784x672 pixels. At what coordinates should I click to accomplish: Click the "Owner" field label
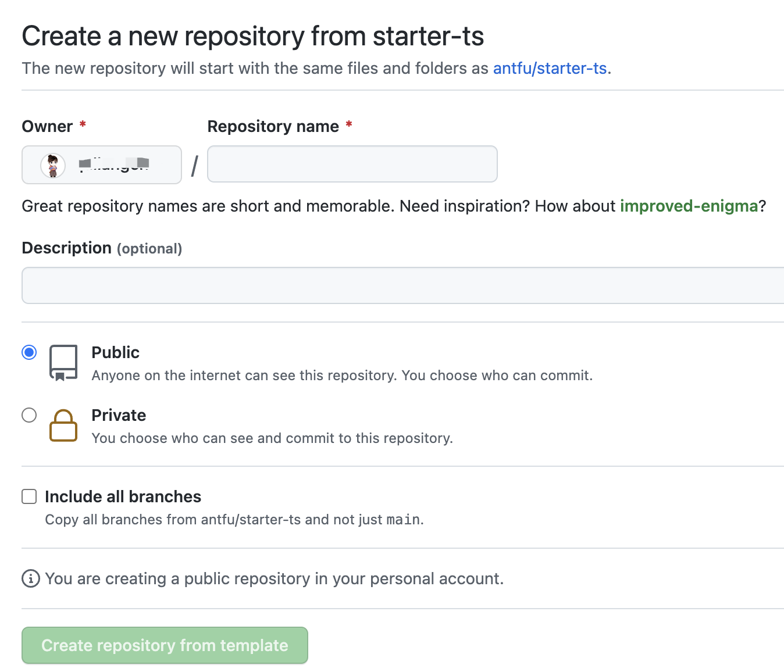click(47, 127)
